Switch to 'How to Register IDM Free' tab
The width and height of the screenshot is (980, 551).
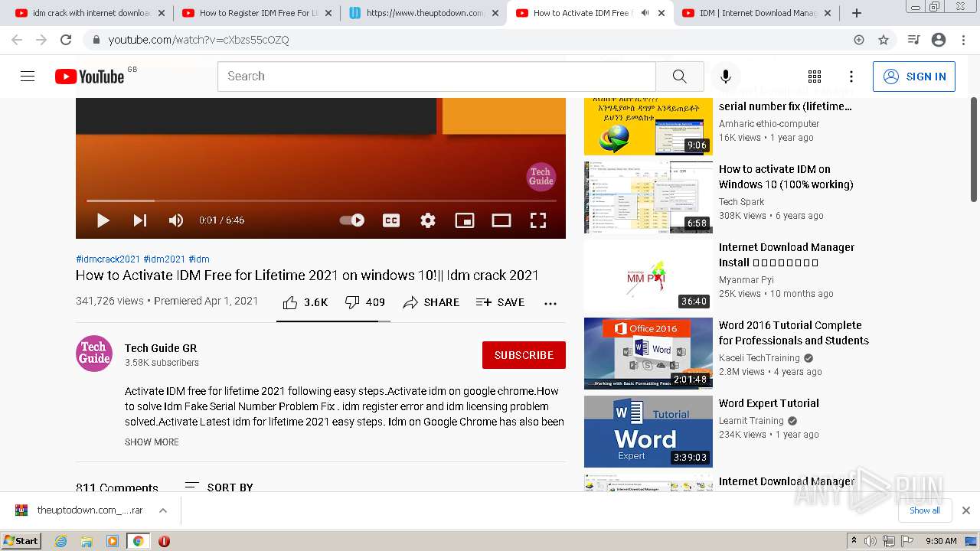pyautogui.click(x=256, y=13)
